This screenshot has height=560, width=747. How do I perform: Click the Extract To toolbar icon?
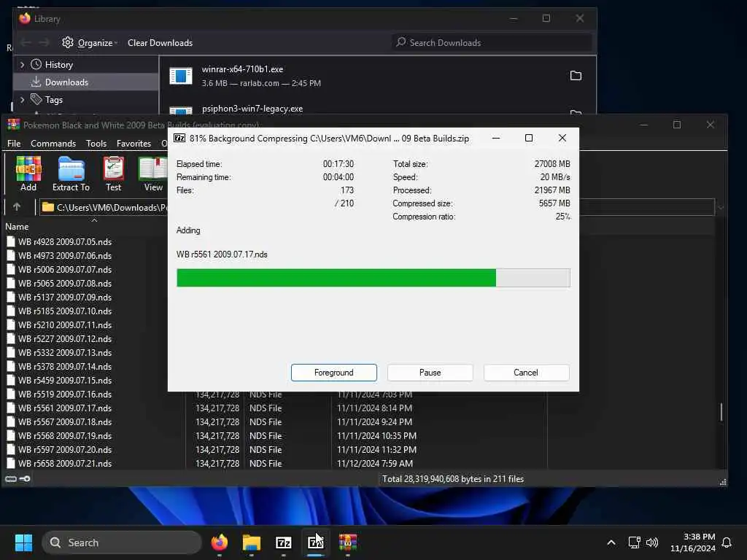[x=71, y=174]
